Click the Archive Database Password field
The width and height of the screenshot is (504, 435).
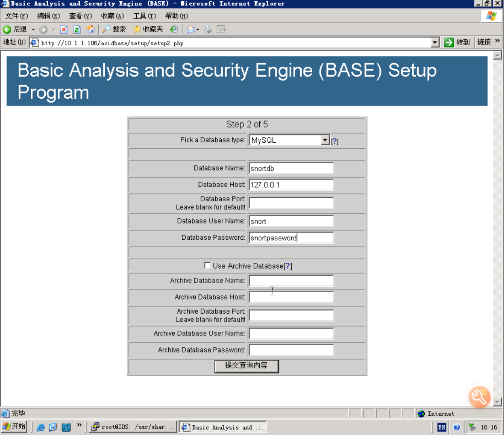point(291,350)
